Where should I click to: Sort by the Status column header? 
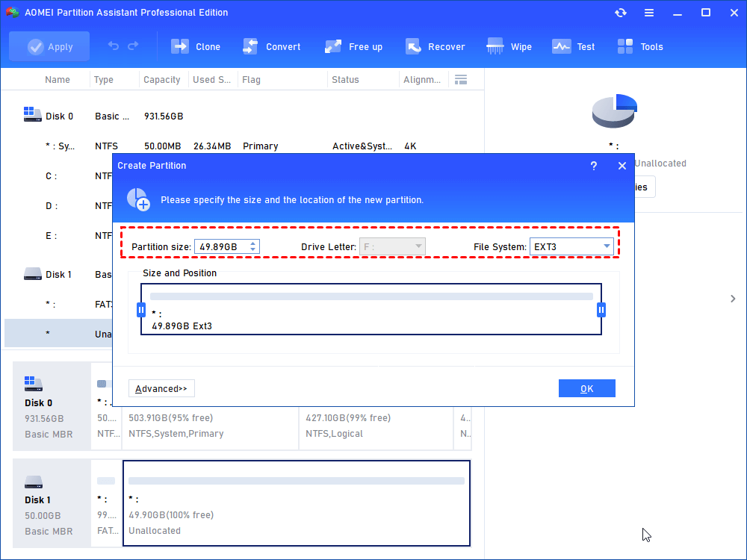(x=345, y=80)
